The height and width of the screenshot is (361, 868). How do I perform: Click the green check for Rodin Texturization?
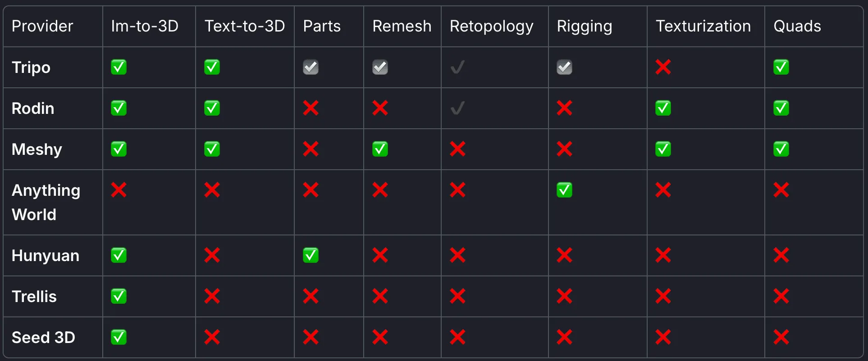663,108
